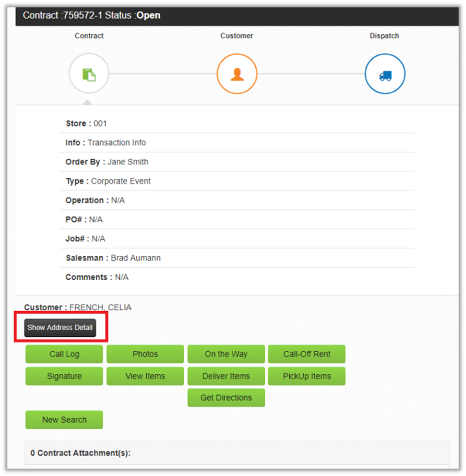Open the Signature capture button
This screenshot has width=466, height=476.
[x=64, y=377]
